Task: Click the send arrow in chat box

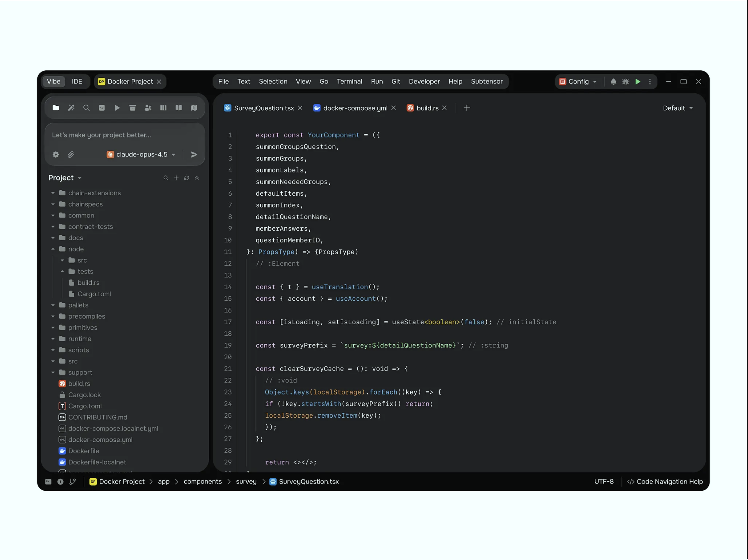Action: (x=194, y=155)
